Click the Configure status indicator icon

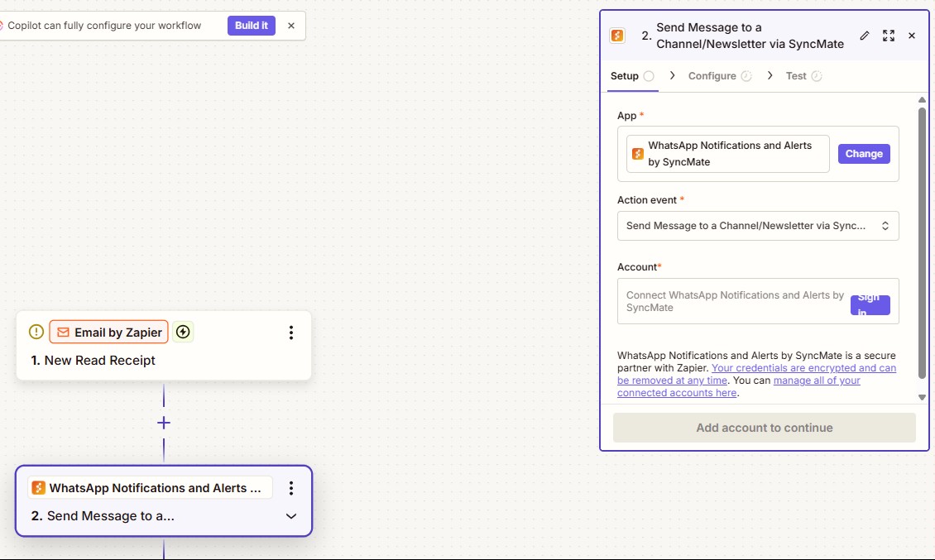click(746, 76)
